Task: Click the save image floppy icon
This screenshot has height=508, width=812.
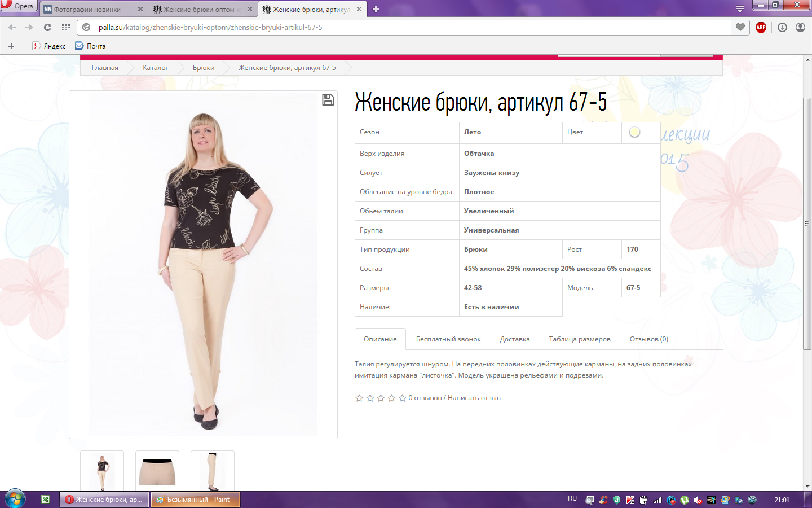Action: [x=328, y=100]
